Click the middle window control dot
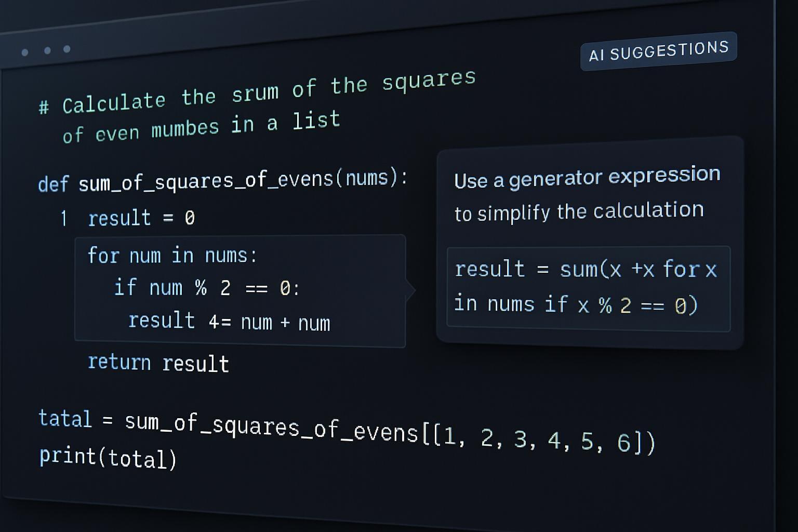This screenshot has width=798, height=532. [x=47, y=50]
